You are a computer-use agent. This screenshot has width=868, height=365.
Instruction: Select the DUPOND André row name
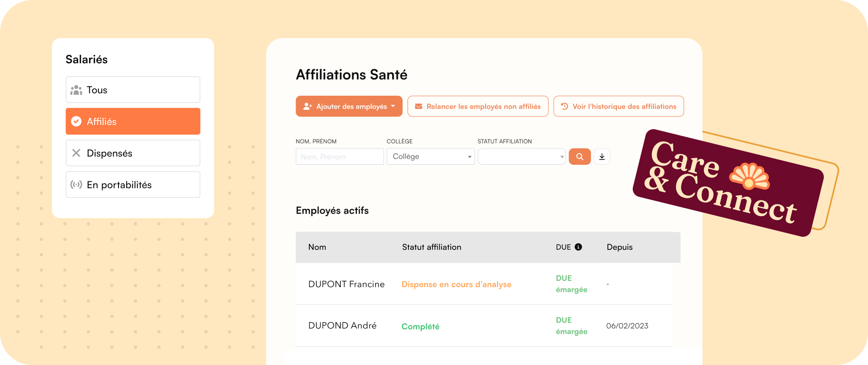click(x=342, y=326)
